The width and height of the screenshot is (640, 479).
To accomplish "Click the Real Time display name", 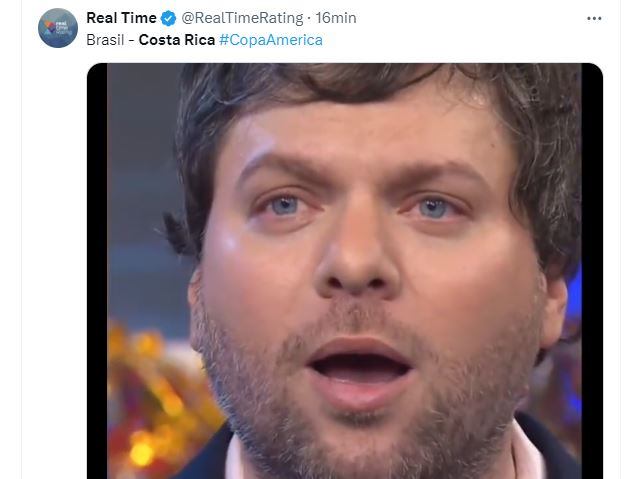I will point(121,18).
